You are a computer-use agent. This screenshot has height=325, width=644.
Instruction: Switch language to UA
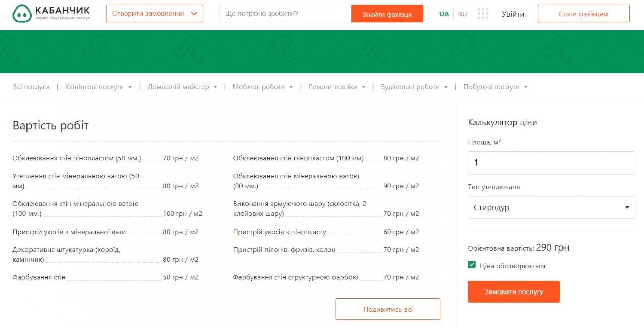(444, 14)
